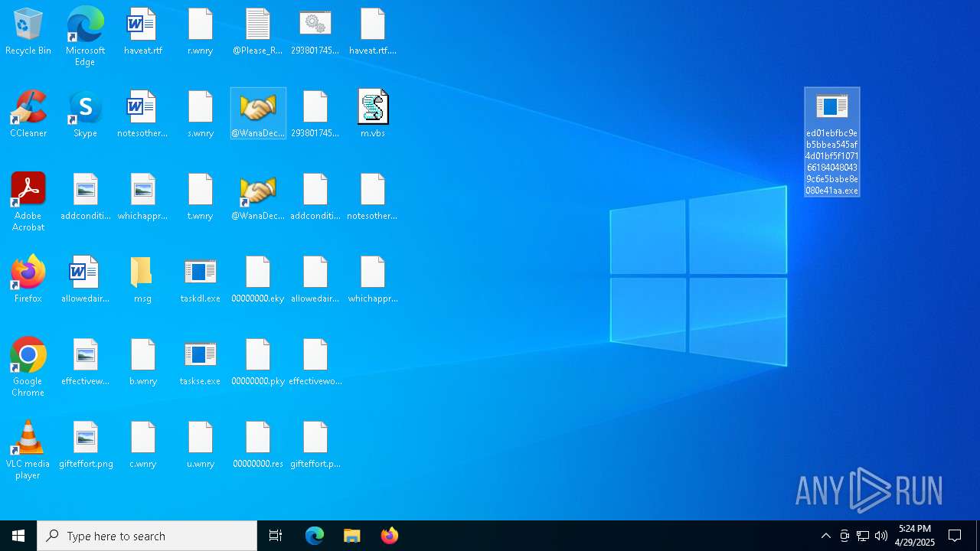The image size is (980, 551).
Task: Select the m.vbs script file
Action: (373, 115)
